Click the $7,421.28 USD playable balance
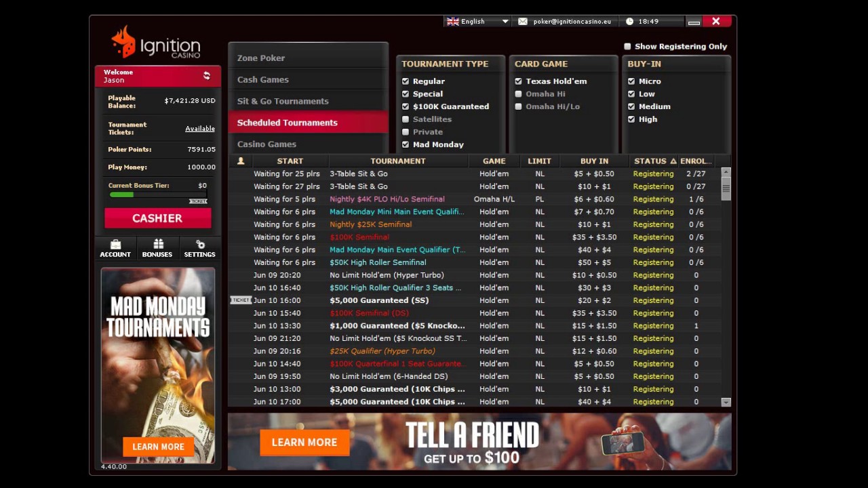868x488 pixels. (190, 101)
